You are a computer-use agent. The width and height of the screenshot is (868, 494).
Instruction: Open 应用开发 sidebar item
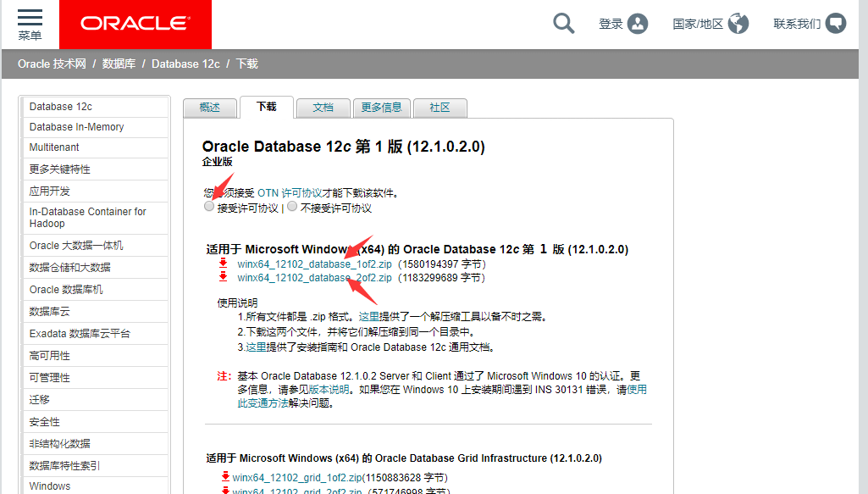(x=95, y=191)
